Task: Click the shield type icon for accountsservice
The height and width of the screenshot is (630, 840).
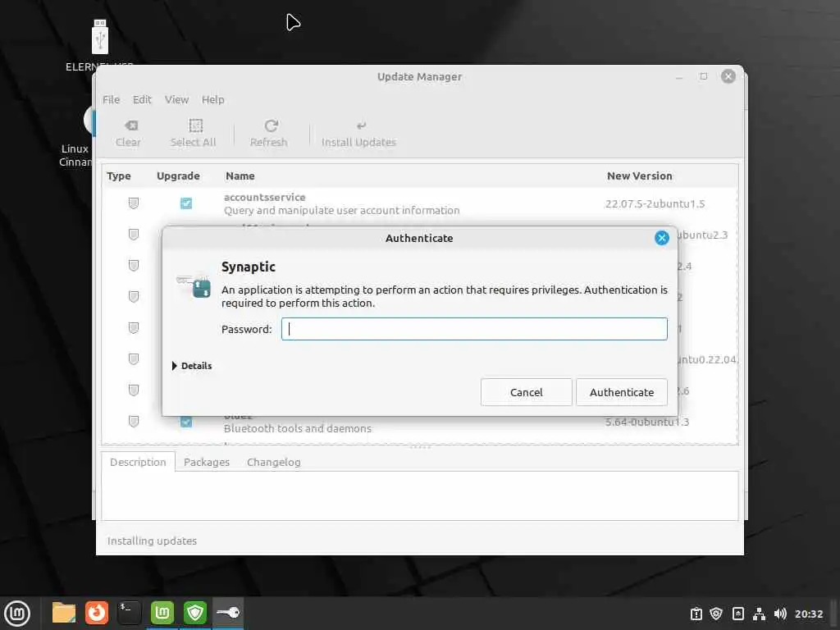Action: coord(134,203)
